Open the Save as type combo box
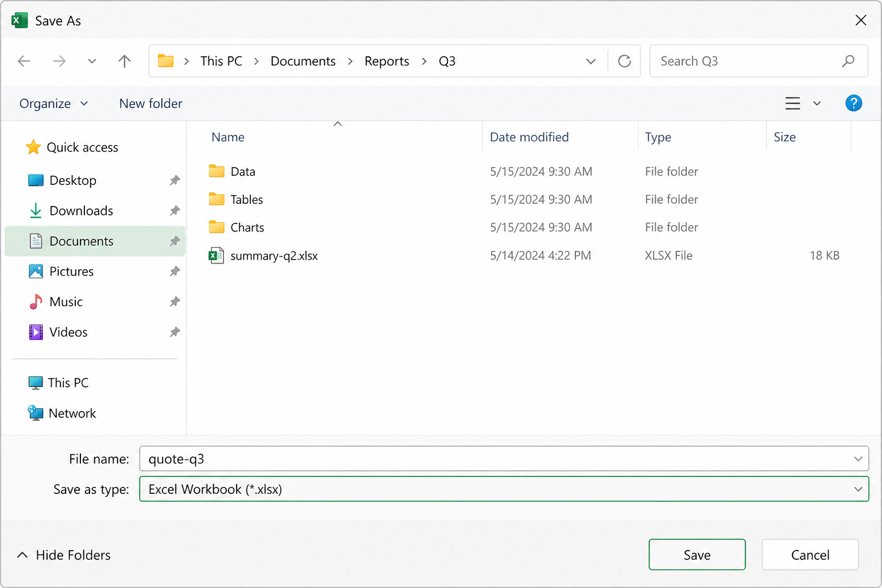 pyautogui.click(x=504, y=489)
